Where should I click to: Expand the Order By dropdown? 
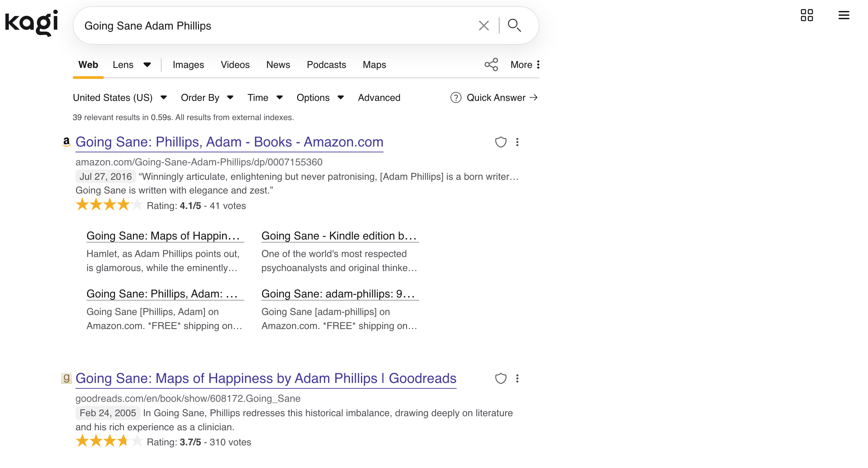207,98
